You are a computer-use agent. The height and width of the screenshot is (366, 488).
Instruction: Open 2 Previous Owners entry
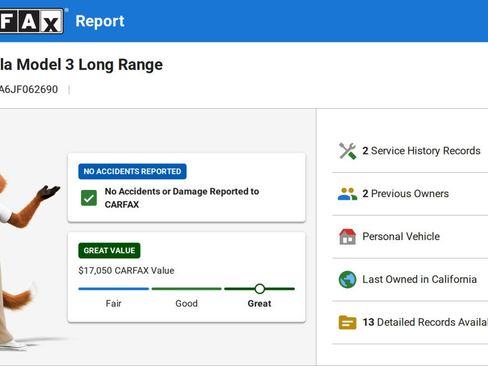tap(410, 194)
